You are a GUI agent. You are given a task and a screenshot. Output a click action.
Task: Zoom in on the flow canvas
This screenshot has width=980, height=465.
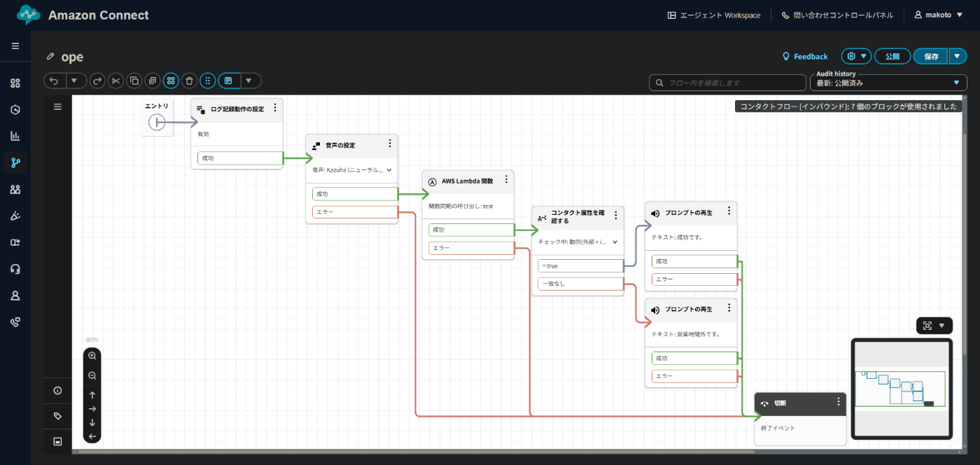(x=92, y=356)
